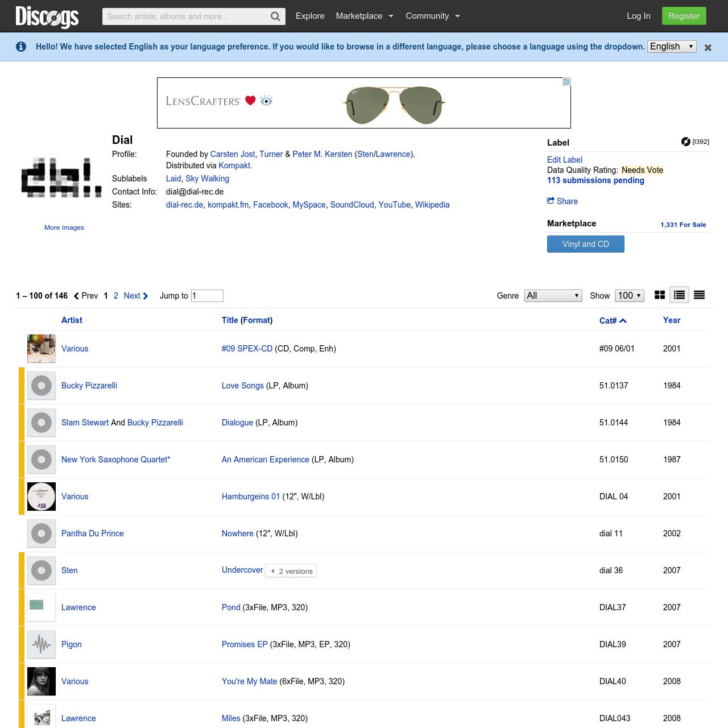Open the You're My Mate cover thumbnail
This screenshot has width=728, height=728.
click(42, 681)
